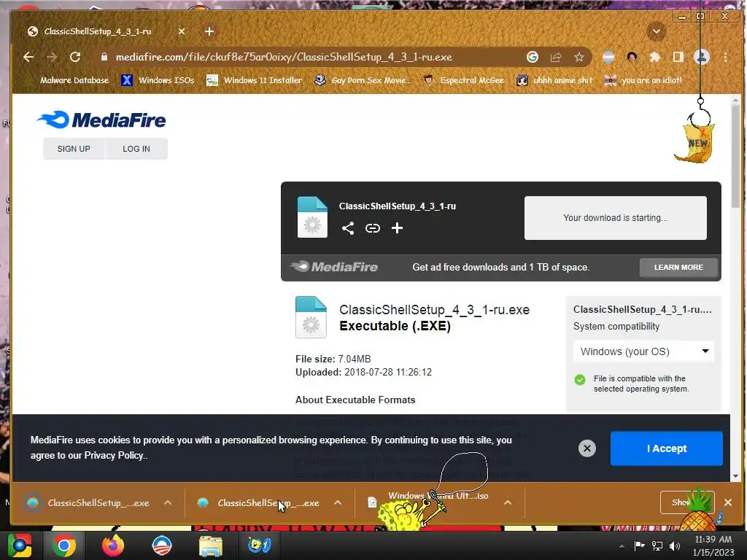Click 'Your download is starting...' box
This screenshot has width=747, height=560.
616,217
